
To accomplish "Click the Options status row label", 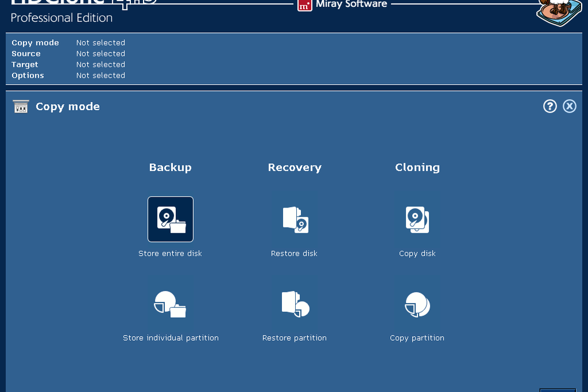I will tap(28, 76).
